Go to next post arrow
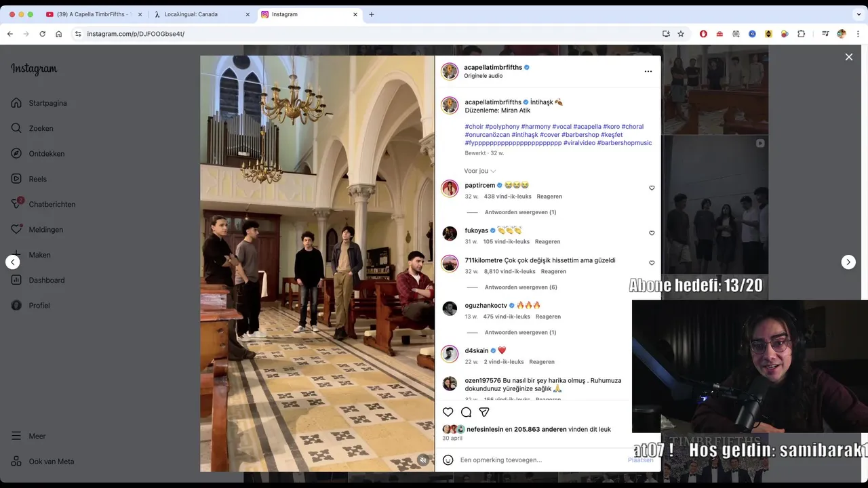Image resolution: width=868 pixels, height=488 pixels. click(x=848, y=262)
